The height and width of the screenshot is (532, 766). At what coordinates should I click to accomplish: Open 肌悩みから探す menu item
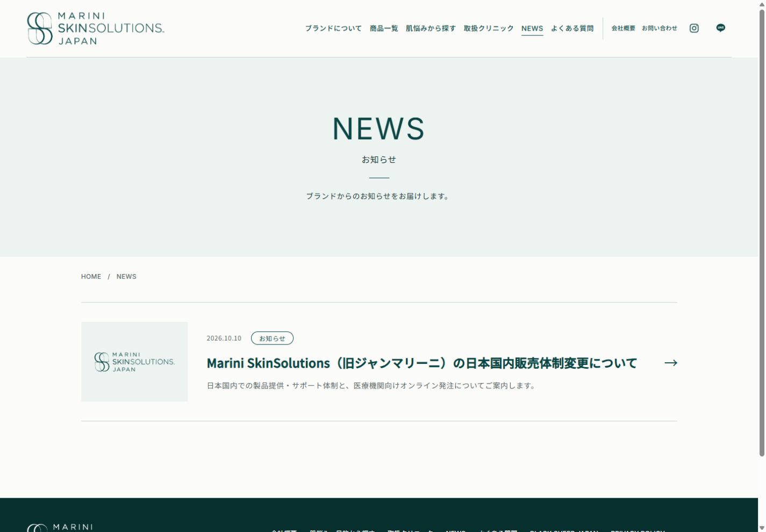pyautogui.click(x=431, y=28)
